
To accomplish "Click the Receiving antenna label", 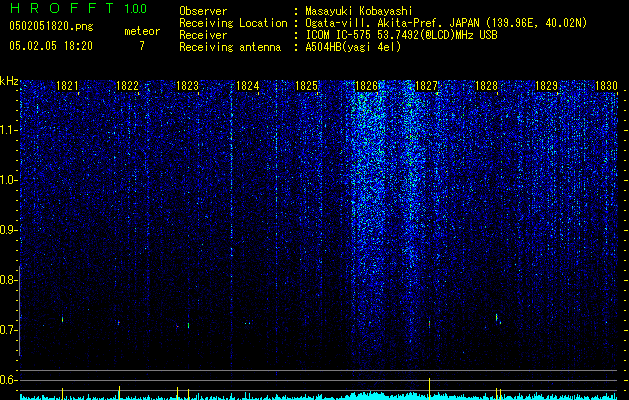I will [x=230, y=47].
